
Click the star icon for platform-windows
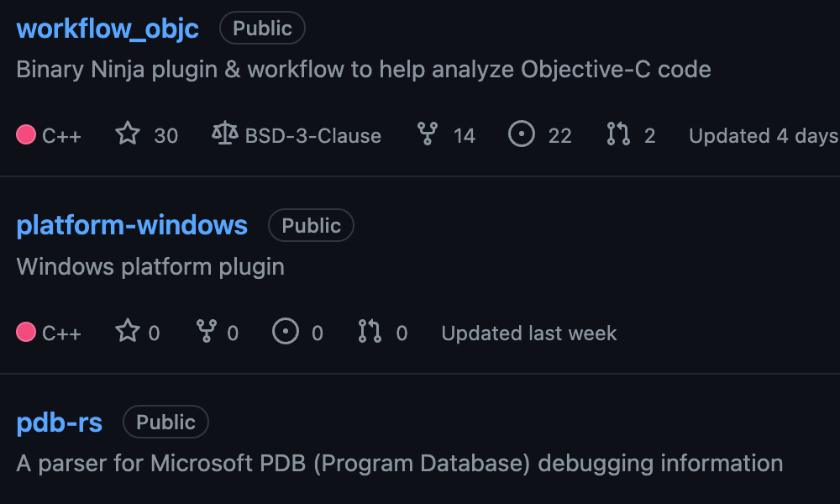click(x=128, y=332)
